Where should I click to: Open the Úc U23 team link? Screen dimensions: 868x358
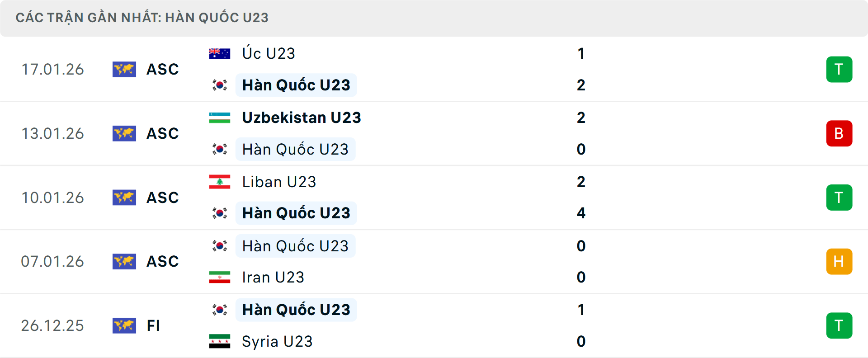[x=269, y=54]
